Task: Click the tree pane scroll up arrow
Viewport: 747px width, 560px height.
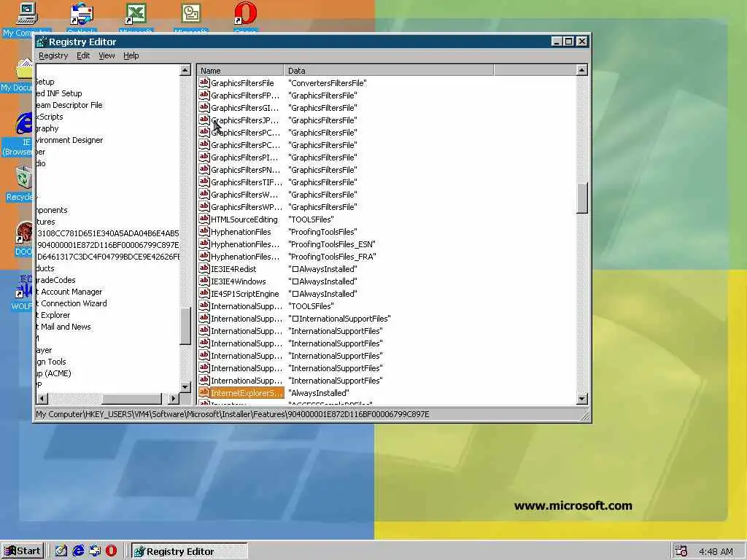Action: [x=185, y=71]
